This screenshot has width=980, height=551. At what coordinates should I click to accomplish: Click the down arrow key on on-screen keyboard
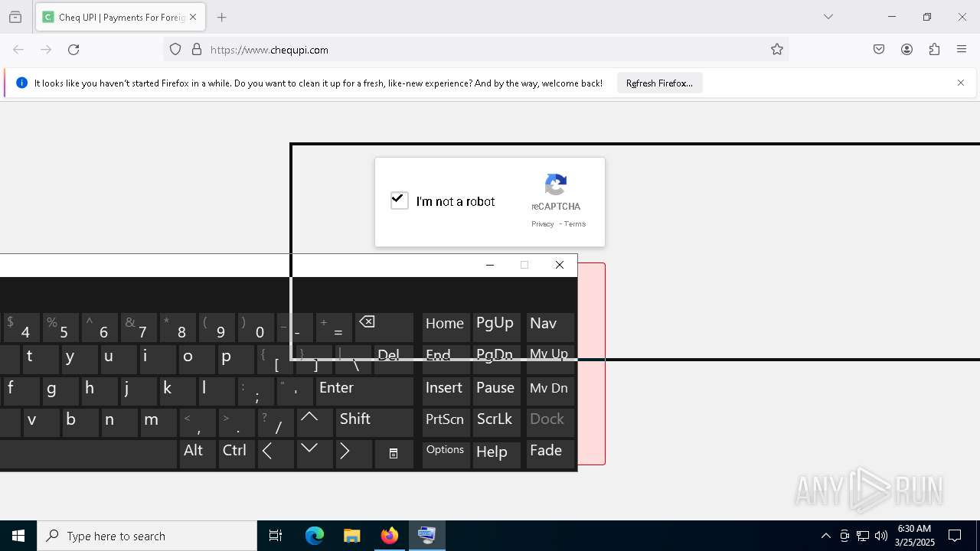314,454
